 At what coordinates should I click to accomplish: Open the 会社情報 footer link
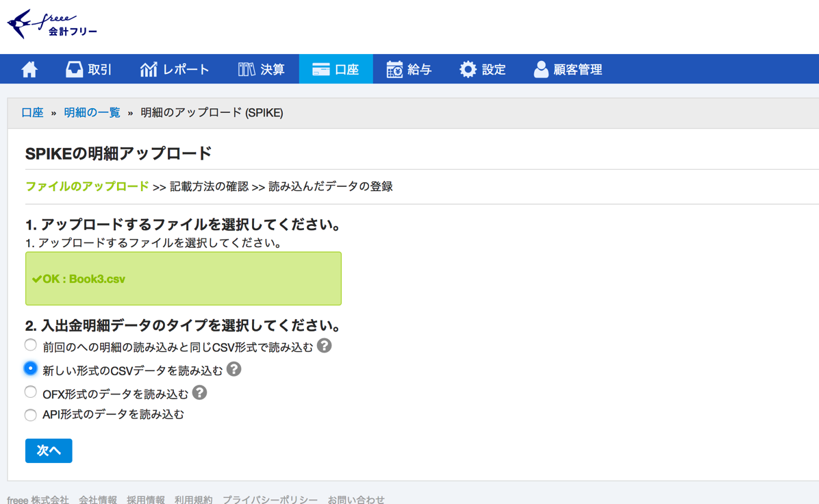click(98, 500)
